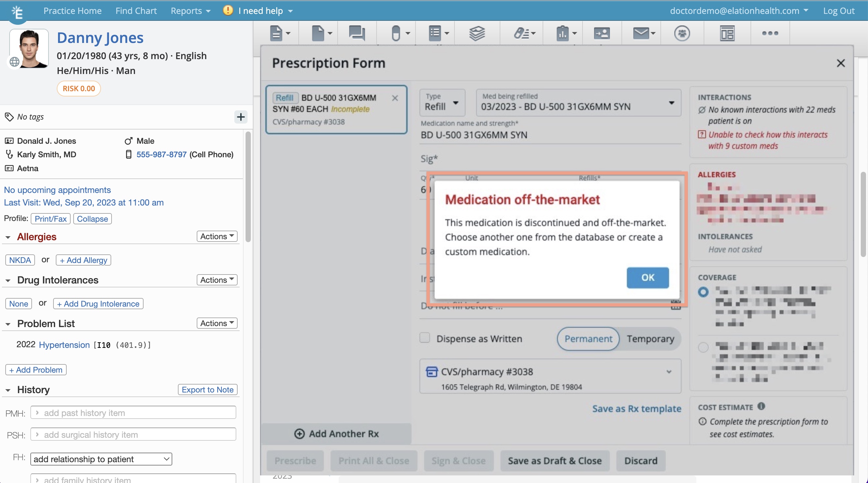Viewport: 868px width, 483px height.
Task: Select the Temporary medication toggle
Action: (x=650, y=339)
